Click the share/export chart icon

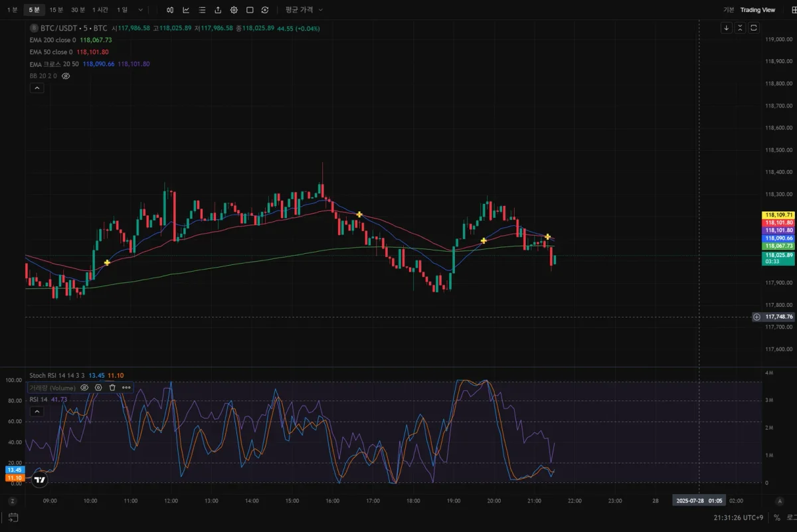pyautogui.click(x=218, y=10)
